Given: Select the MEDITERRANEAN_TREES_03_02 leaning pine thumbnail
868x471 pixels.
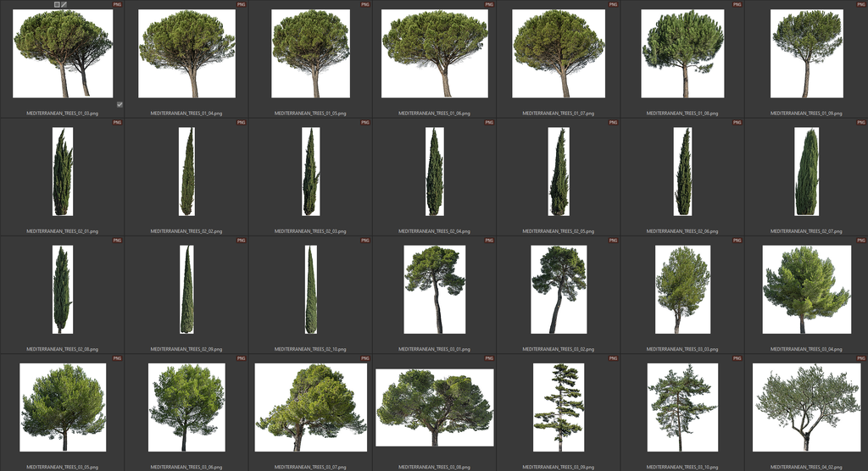Looking at the screenshot, I should (x=559, y=290).
